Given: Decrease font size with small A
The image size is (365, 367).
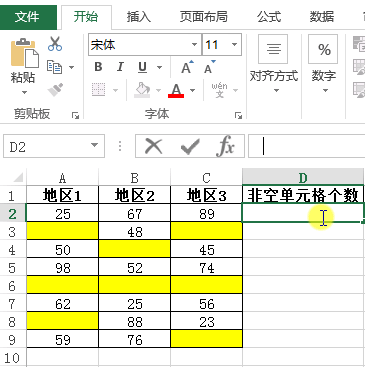Looking at the screenshot, I should point(210,67).
